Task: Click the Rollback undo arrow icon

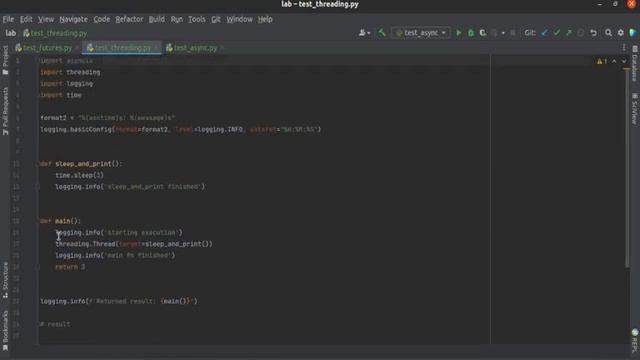Action: click(x=593, y=33)
